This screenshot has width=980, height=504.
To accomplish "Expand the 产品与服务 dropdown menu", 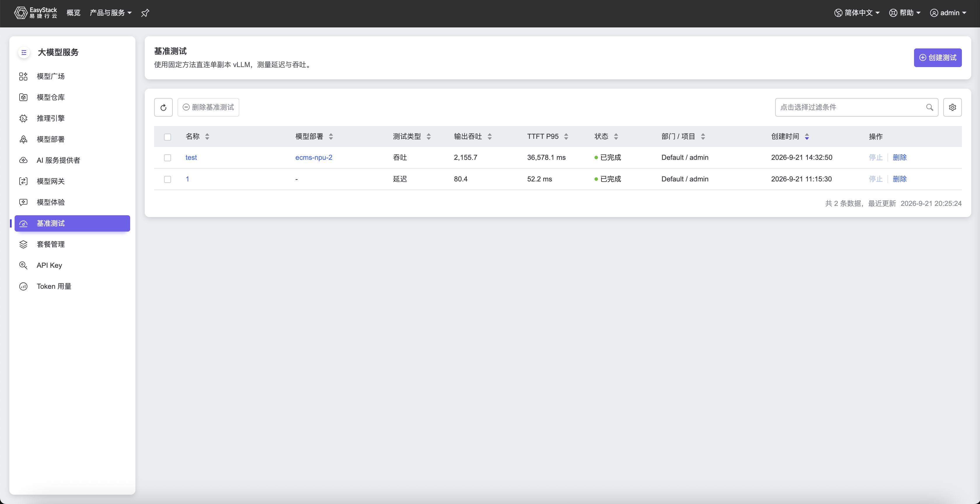I will coord(111,13).
